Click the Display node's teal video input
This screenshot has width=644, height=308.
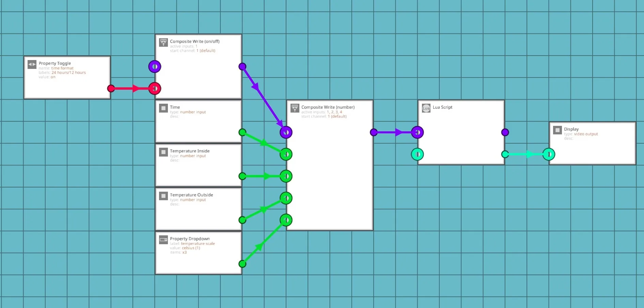click(549, 155)
